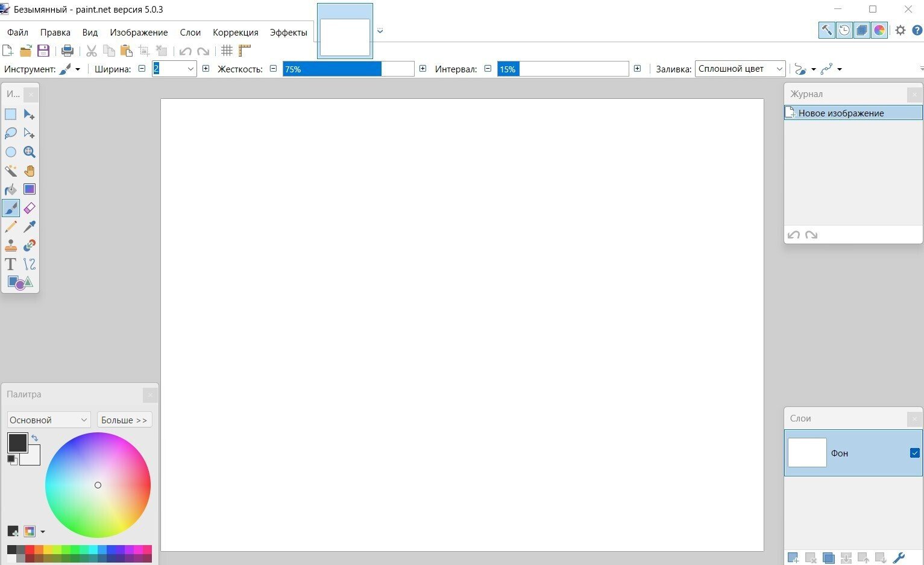Select the Clone Stamp tool
This screenshot has width=924, height=565.
pyautogui.click(x=11, y=245)
